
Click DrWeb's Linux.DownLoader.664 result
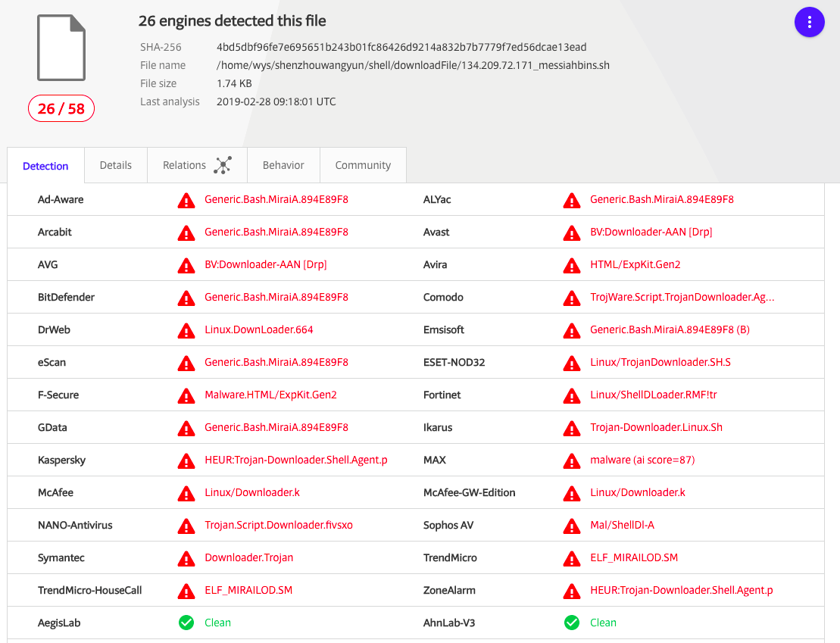coord(259,329)
